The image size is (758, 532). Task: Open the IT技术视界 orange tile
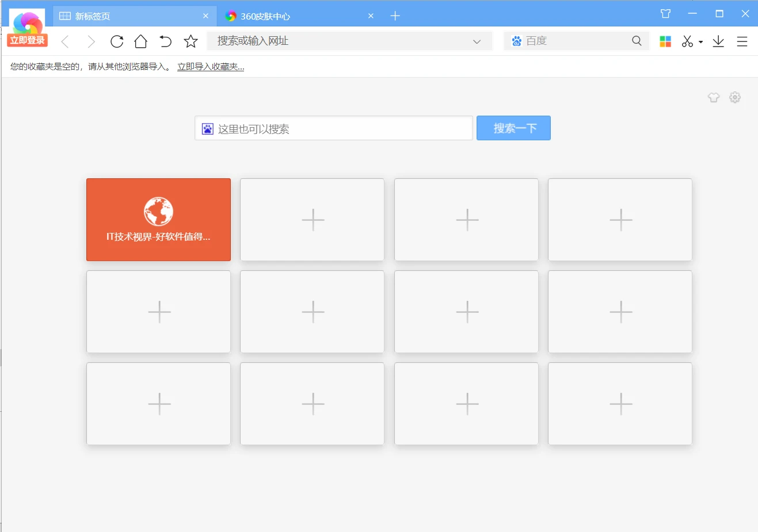[x=158, y=220]
